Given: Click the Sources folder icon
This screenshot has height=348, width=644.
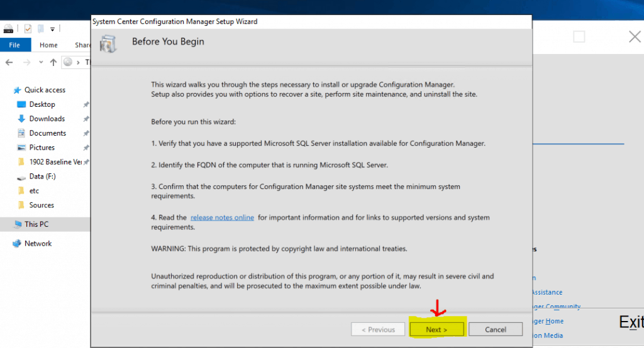Looking at the screenshot, I should click(x=21, y=205).
